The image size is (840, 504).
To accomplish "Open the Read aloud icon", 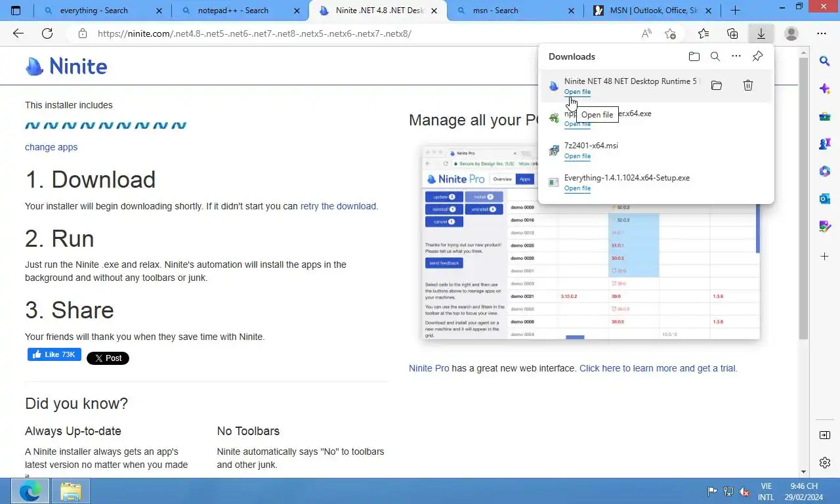I will [x=647, y=33].
